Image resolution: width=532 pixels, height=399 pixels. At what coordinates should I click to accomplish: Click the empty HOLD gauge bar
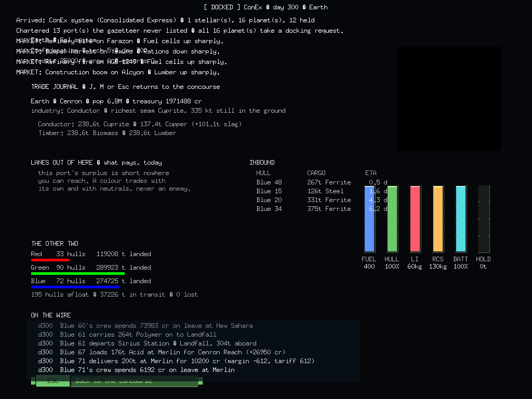(484, 219)
